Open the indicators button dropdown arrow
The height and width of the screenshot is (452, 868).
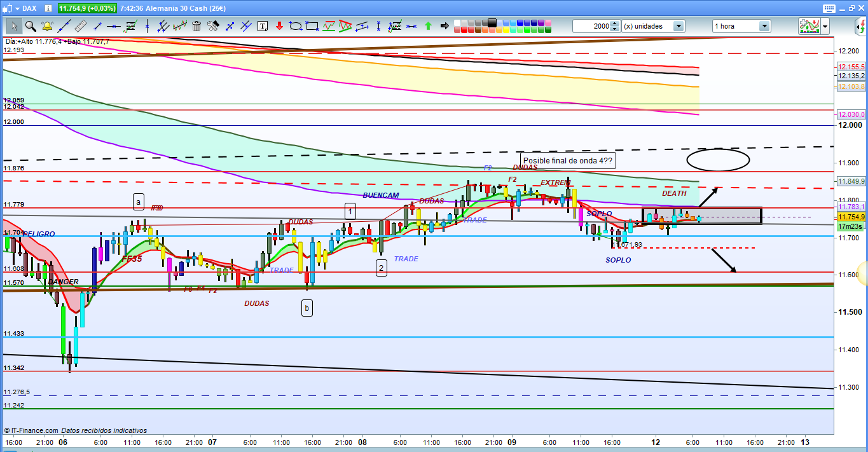pyautogui.click(x=825, y=26)
